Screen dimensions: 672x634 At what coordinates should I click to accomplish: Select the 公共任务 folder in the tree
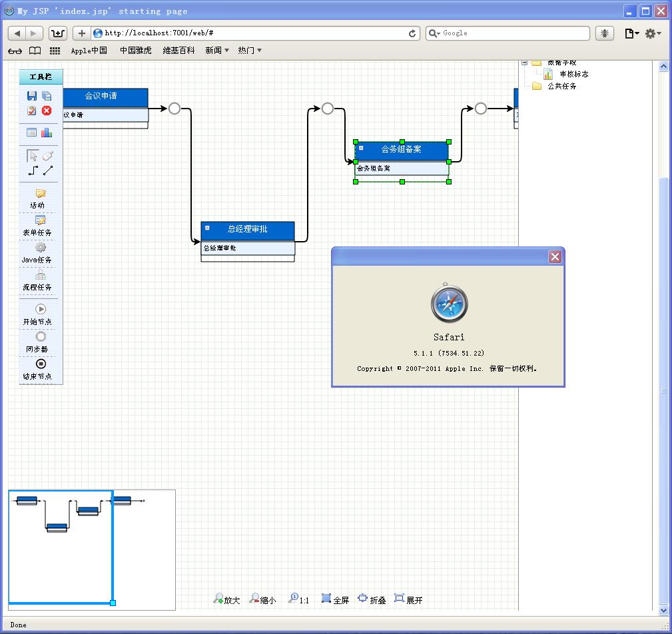point(561,86)
